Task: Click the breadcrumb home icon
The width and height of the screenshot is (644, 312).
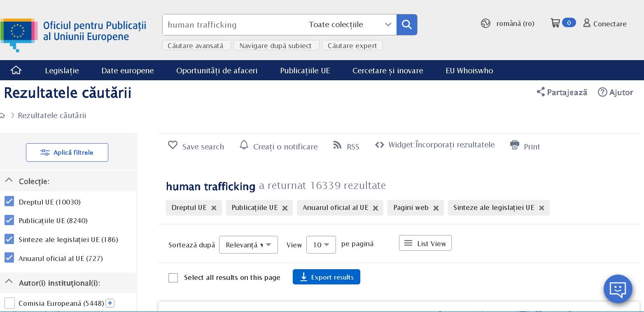Action: coord(2,116)
